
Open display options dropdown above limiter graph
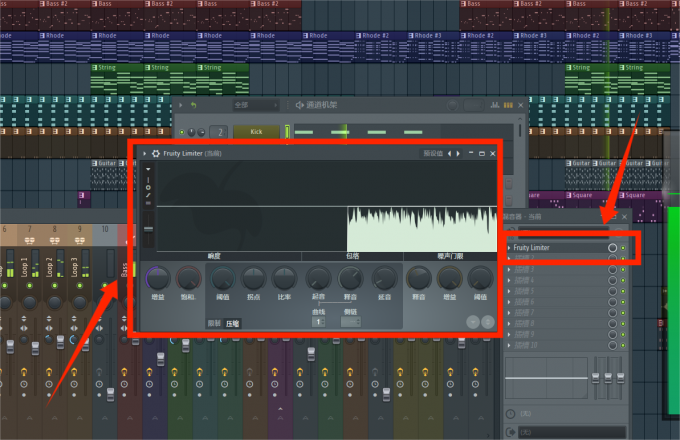pyautogui.click(x=148, y=169)
